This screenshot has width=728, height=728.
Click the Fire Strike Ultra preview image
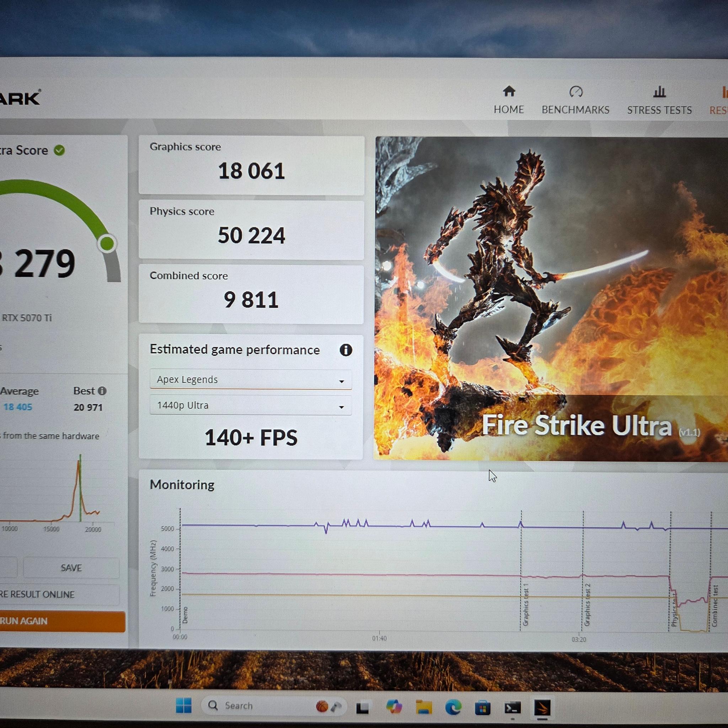tap(551, 299)
